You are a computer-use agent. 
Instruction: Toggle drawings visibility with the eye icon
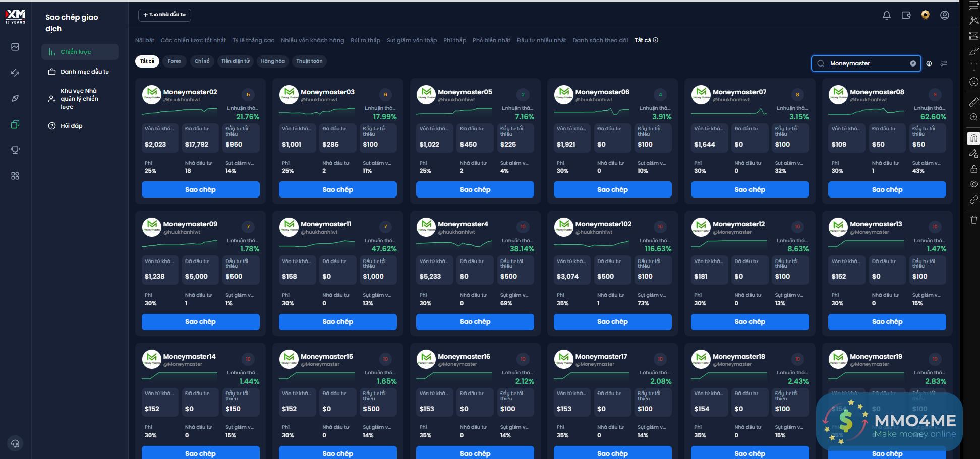click(974, 184)
